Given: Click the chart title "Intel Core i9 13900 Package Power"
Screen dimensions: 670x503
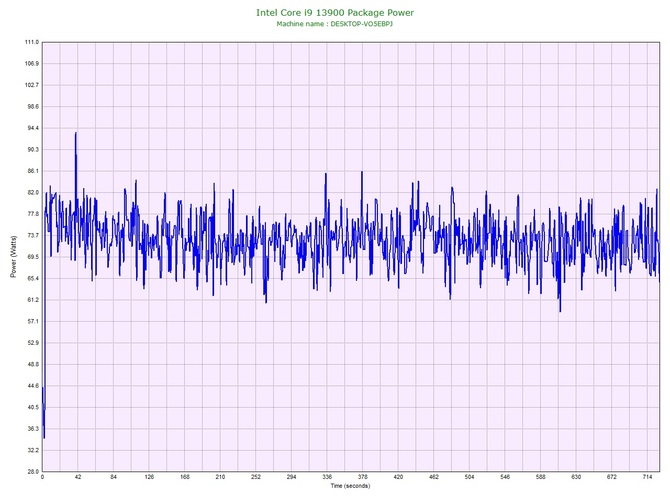Looking at the screenshot, I should pyautogui.click(x=335, y=13).
